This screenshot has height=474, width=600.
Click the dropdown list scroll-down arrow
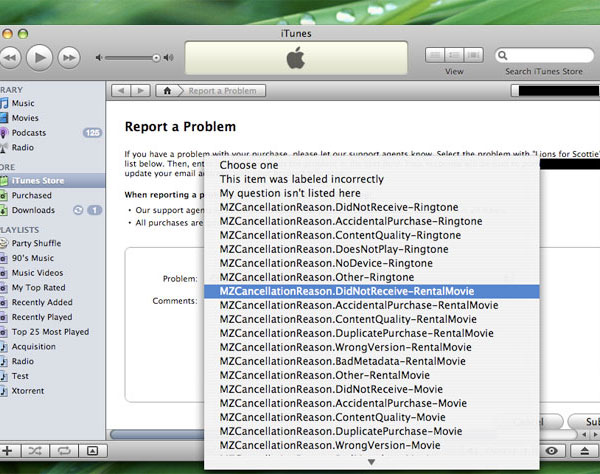[x=371, y=462]
